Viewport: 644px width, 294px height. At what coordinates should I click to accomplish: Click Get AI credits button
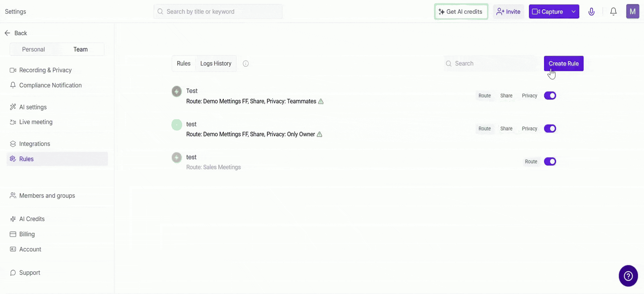click(461, 11)
